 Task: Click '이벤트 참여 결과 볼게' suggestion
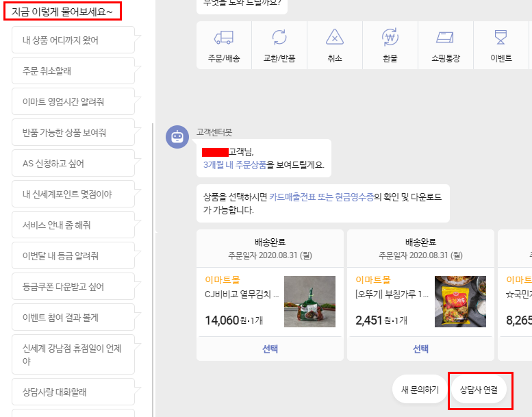(x=73, y=318)
